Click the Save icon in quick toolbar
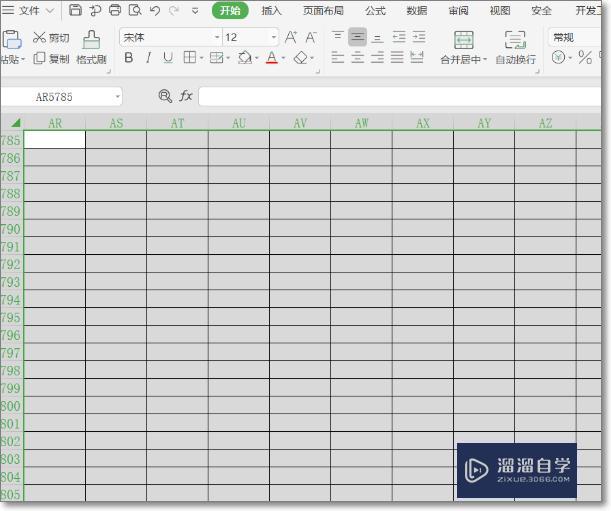The height and width of the screenshot is (511, 611). [75, 10]
